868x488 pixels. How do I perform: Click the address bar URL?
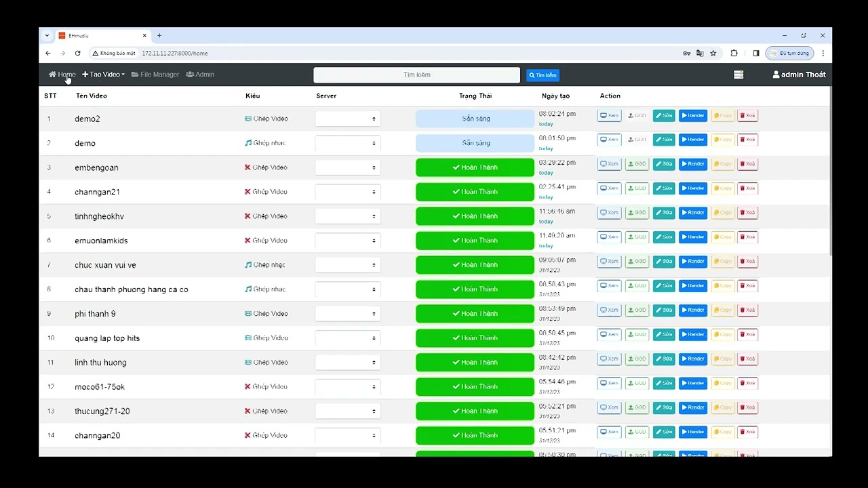coord(175,53)
